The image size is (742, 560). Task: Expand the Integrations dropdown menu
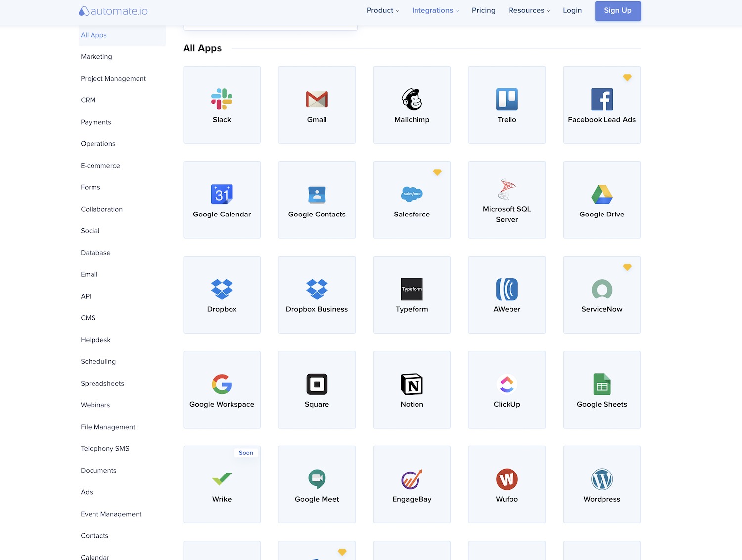(x=435, y=10)
